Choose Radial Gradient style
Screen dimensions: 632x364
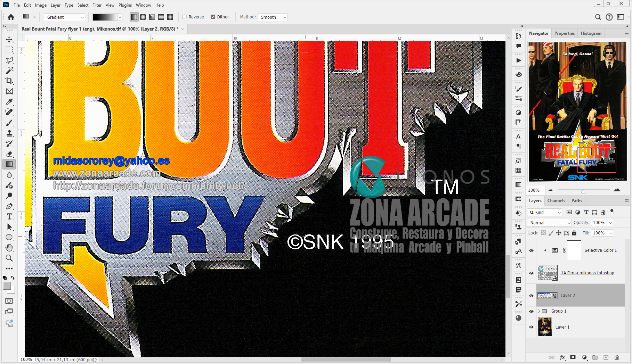(143, 17)
